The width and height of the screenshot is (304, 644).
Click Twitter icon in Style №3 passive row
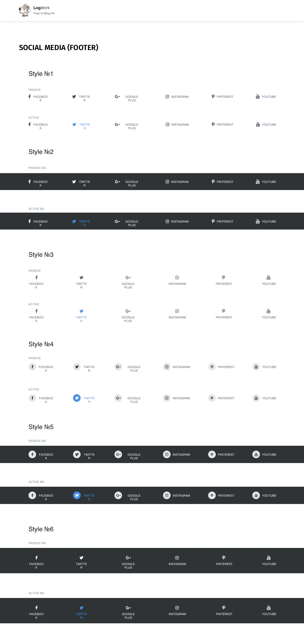(81, 277)
